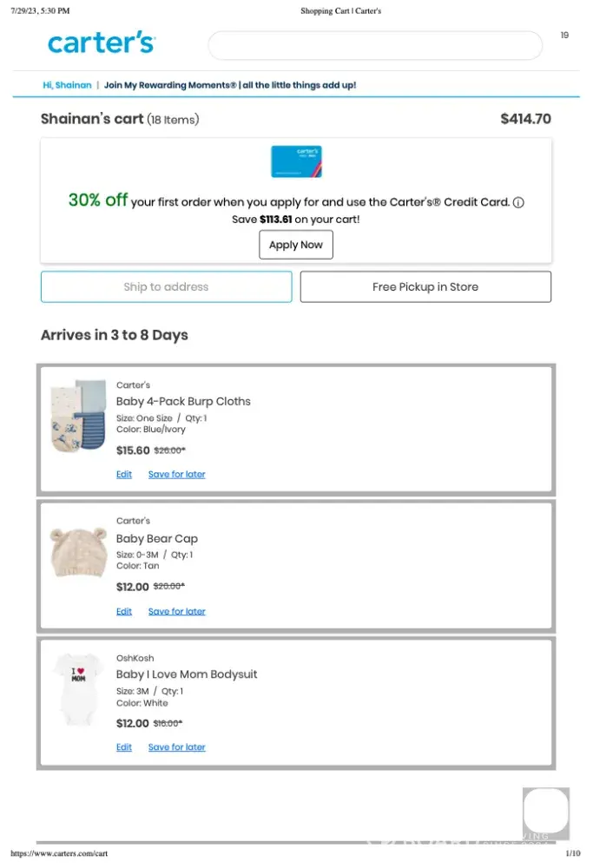Save the Burp Cloths for later

click(x=177, y=475)
